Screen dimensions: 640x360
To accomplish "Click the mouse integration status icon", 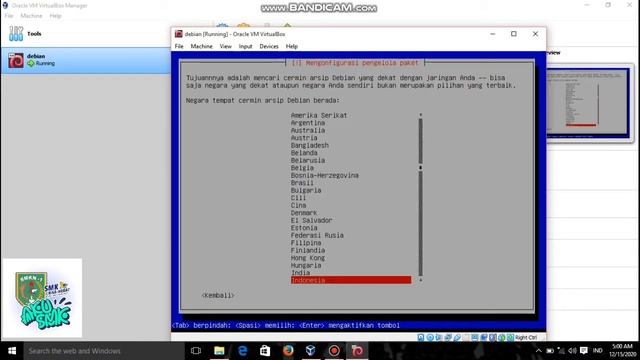I will (502, 338).
